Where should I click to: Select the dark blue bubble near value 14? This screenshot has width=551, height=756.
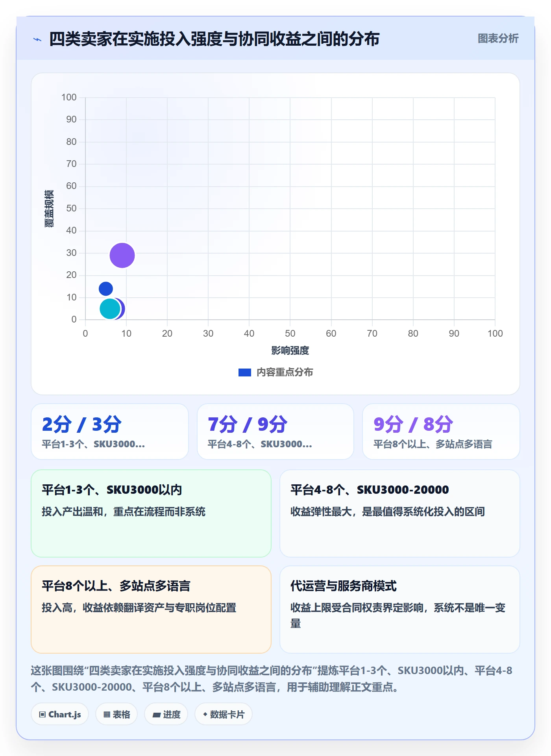[105, 289]
